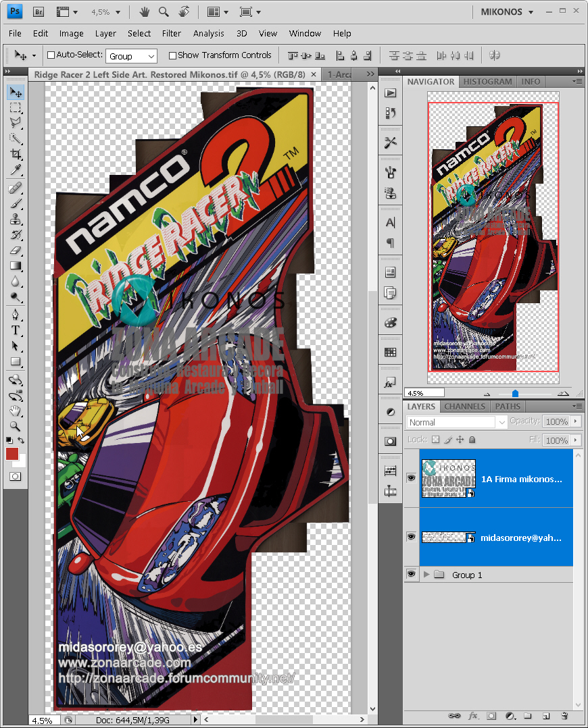The image size is (588, 728).
Task: Select the Pen tool
Action: [x=16, y=315]
